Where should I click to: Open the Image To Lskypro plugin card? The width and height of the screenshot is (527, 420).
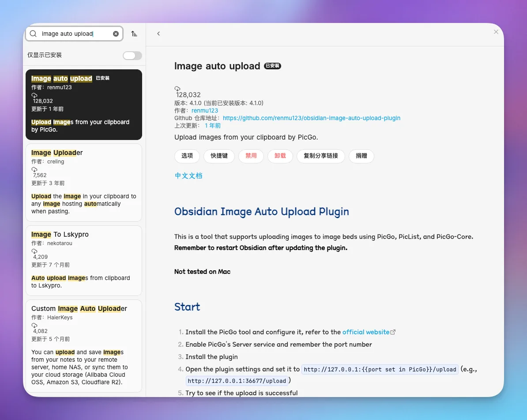pyautogui.click(x=84, y=261)
